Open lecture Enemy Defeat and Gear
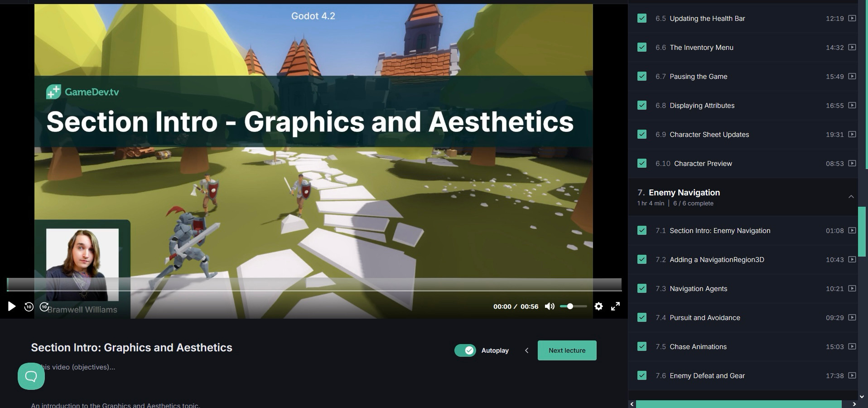Image resolution: width=868 pixels, height=408 pixels. [707, 376]
